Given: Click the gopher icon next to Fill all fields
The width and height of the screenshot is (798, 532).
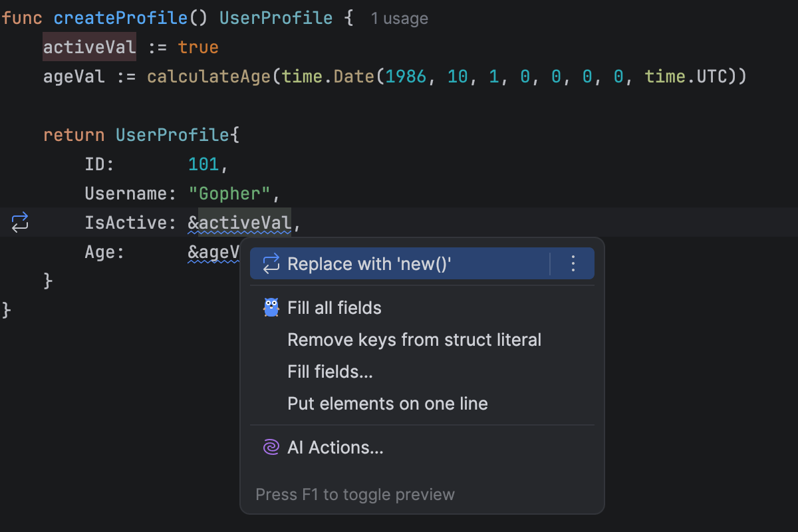Looking at the screenshot, I should pos(271,308).
